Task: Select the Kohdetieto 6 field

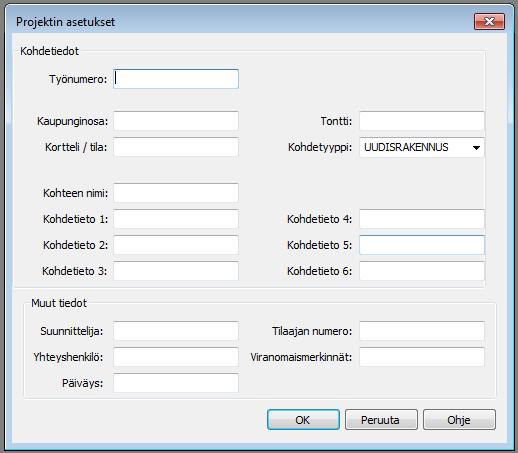Action: (x=422, y=271)
